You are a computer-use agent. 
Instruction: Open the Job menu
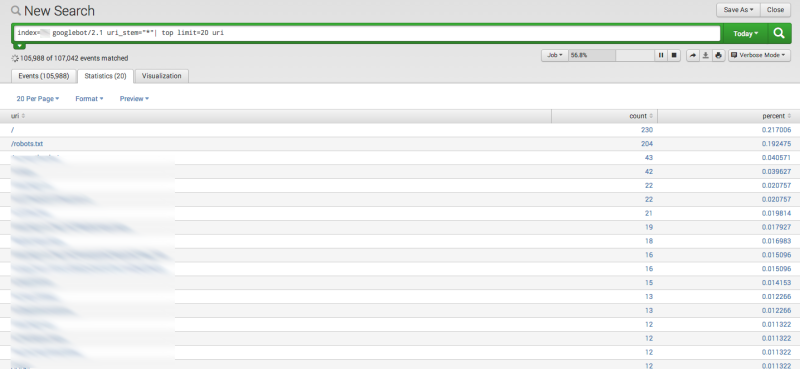[555, 55]
